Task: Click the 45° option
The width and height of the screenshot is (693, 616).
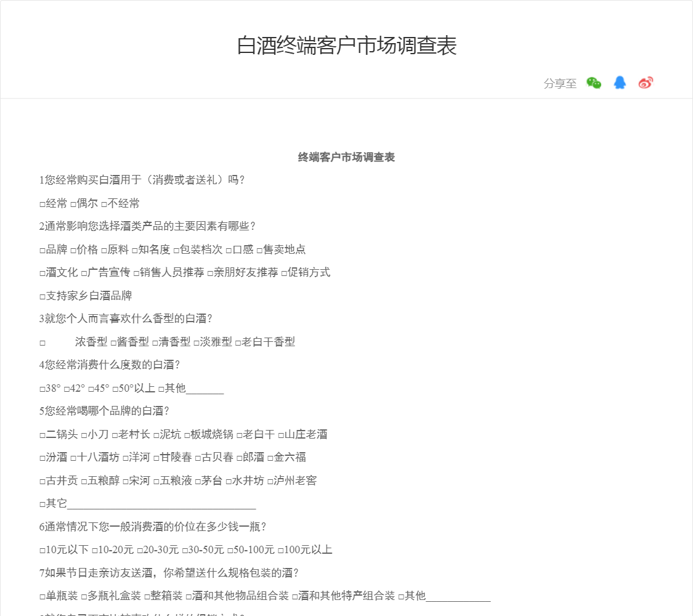Action: pyautogui.click(x=99, y=388)
